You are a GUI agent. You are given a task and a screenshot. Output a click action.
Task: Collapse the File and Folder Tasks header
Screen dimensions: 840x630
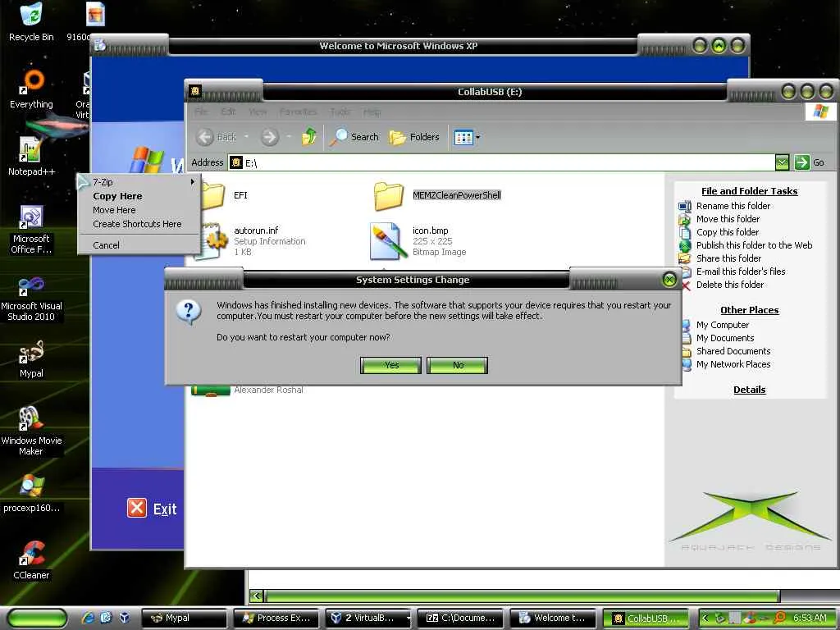point(750,191)
